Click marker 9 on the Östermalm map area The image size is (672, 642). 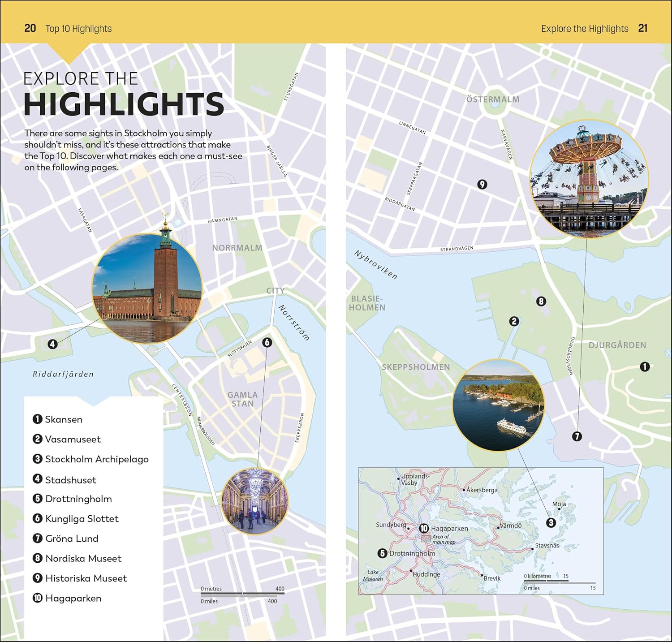(482, 184)
